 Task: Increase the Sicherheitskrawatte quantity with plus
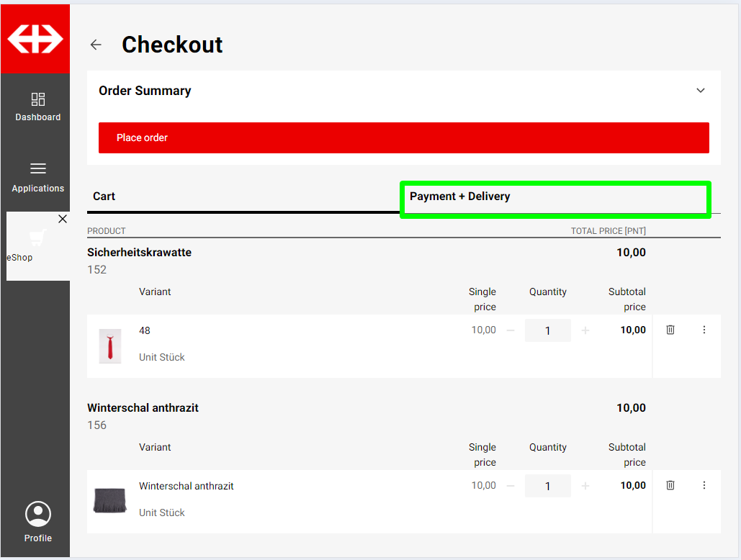[585, 330]
